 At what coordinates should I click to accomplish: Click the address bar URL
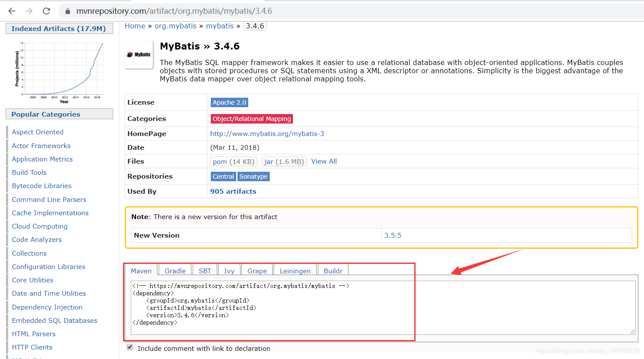[x=174, y=11]
